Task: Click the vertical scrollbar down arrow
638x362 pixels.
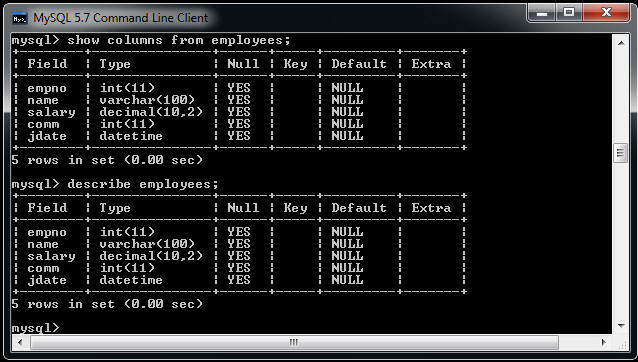Action: [x=621, y=325]
